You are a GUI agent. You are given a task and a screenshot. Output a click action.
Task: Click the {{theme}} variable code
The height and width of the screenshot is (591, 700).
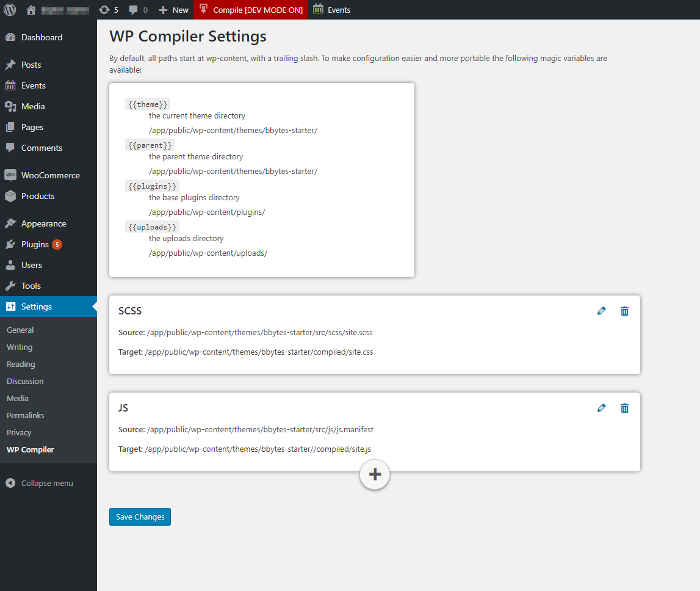(148, 104)
